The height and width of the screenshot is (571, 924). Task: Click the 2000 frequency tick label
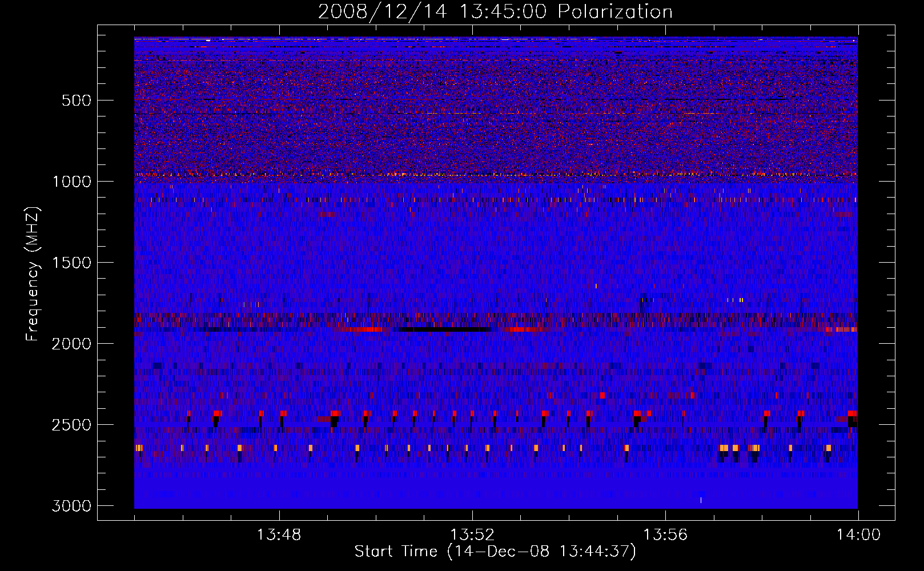[71, 344]
